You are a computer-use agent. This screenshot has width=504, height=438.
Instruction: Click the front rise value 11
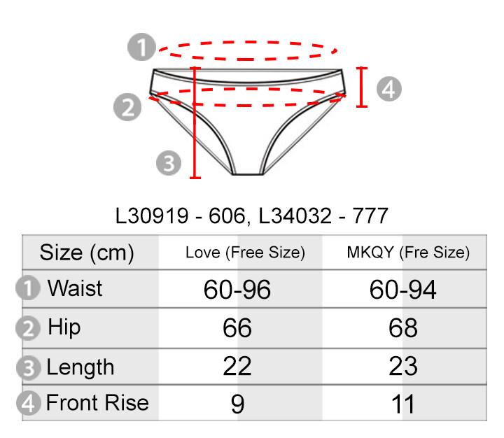[x=403, y=404]
